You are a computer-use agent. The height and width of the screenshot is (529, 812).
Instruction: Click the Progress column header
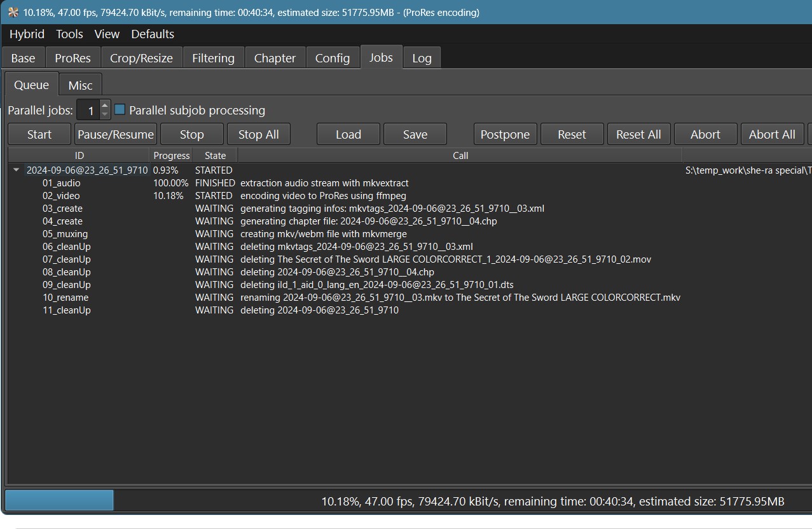coord(171,155)
